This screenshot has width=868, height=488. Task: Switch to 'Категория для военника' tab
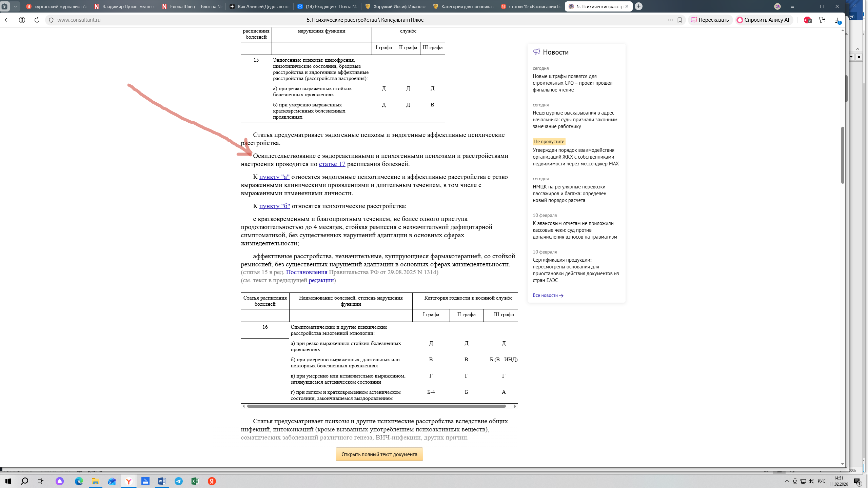(463, 6)
